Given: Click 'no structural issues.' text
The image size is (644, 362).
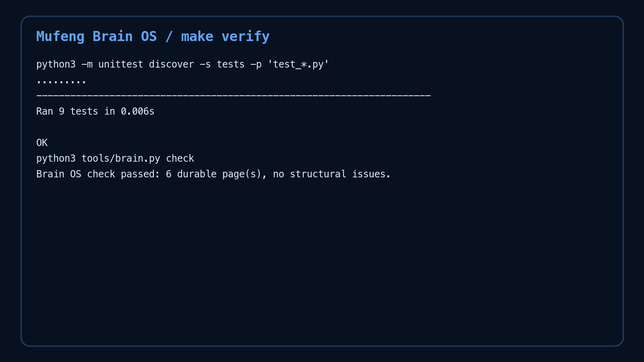Looking at the screenshot, I should click(x=332, y=174).
